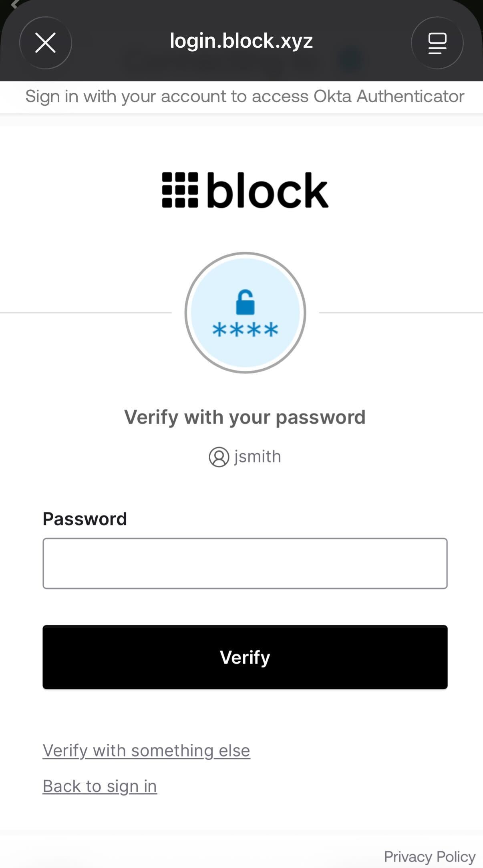
Task: Tap the Verify with your password heading
Action: pos(245,417)
